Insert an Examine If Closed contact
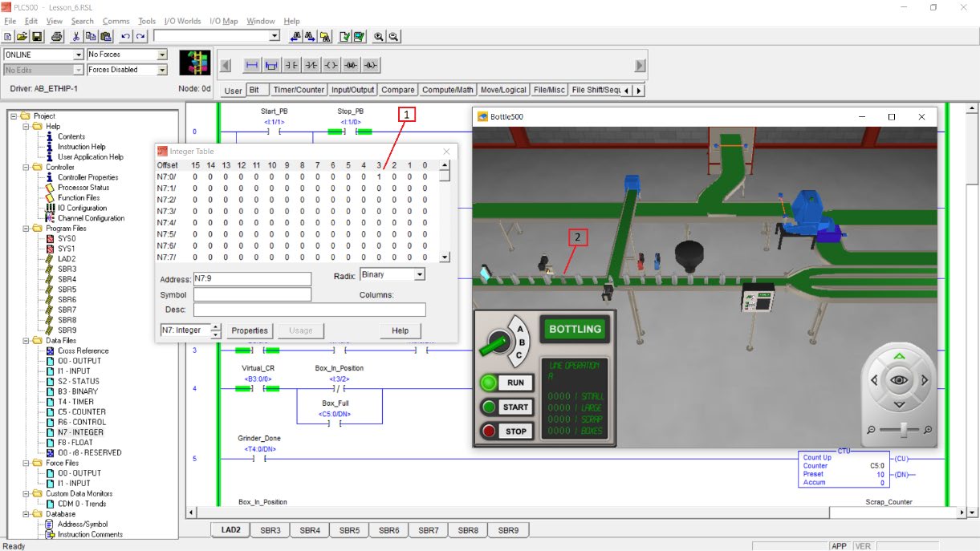 pyautogui.click(x=291, y=66)
